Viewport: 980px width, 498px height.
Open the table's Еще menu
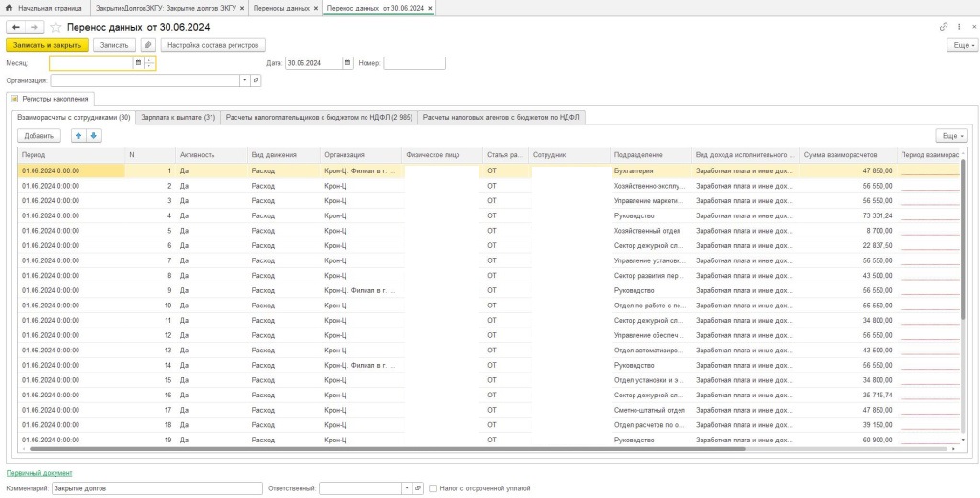tap(950, 136)
